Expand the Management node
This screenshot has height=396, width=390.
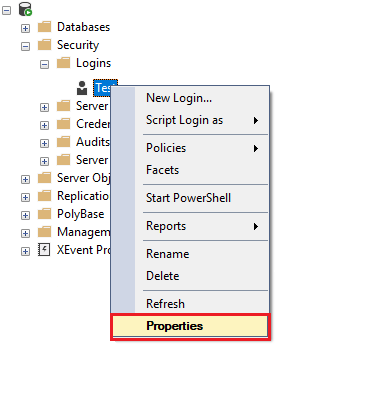(x=25, y=233)
